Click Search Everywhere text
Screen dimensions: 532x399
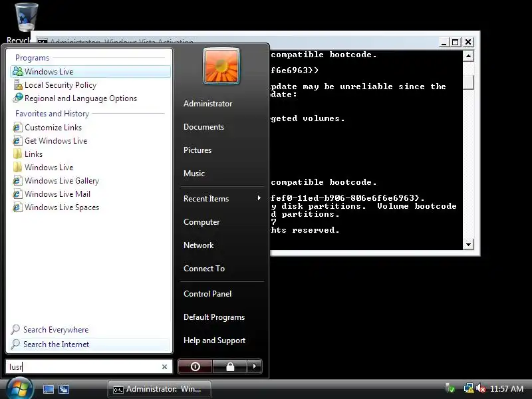coord(56,329)
